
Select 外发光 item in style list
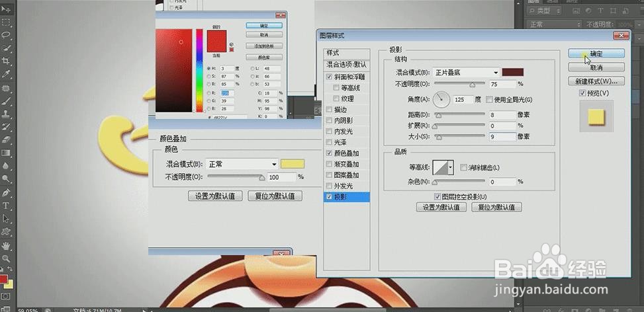click(x=347, y=186)
